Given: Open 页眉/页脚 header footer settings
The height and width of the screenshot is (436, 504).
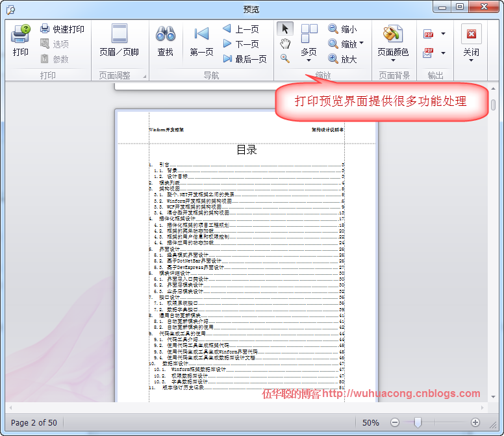Looking at the screenshot, I should pyautogui.click(x=120, y=40).
